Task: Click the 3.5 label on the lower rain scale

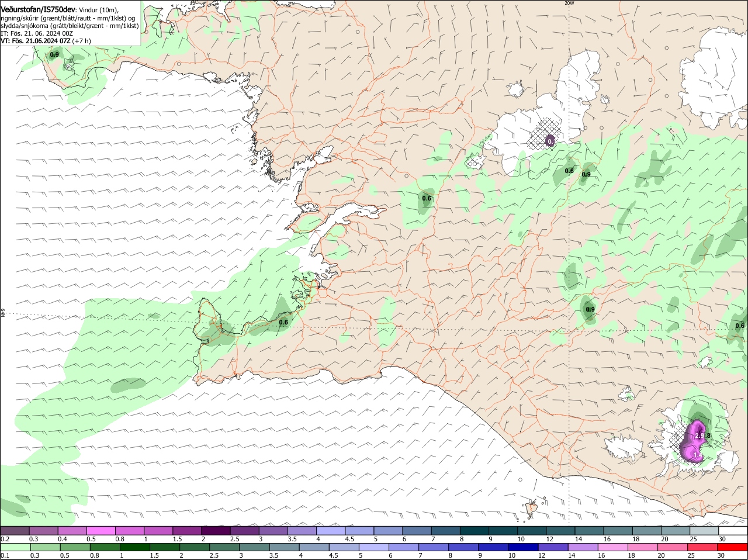Action: point(275,555)
